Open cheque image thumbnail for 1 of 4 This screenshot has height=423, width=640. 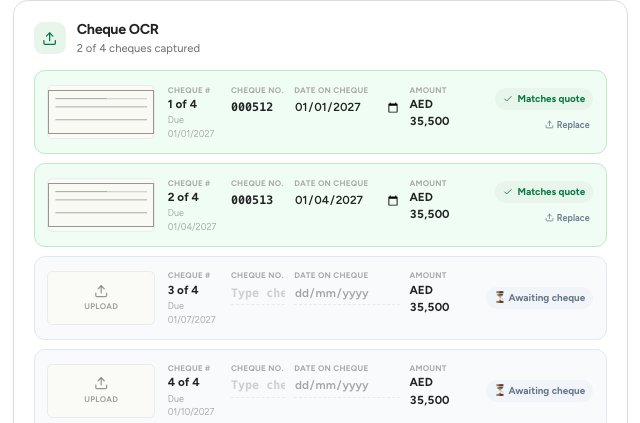[x=101, y=112]
